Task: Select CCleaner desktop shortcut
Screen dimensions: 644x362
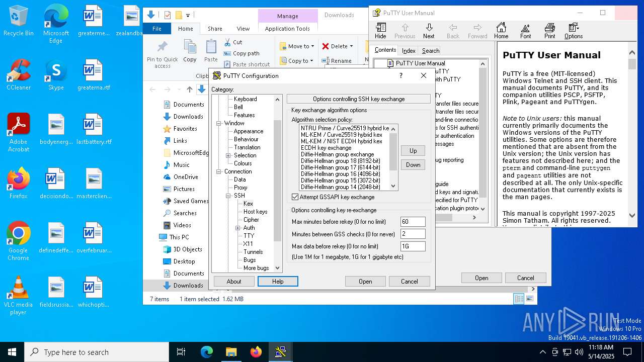Action: 19,75
